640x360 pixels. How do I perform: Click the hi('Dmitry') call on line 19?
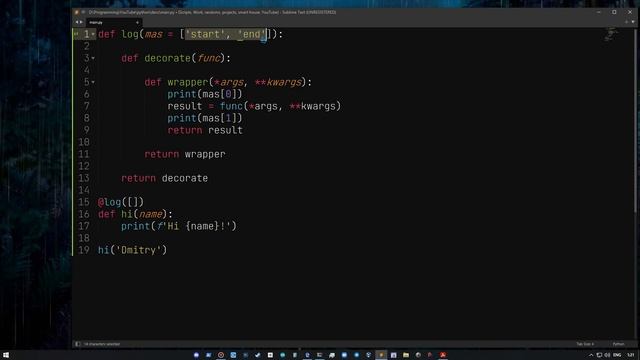(132, 250)
